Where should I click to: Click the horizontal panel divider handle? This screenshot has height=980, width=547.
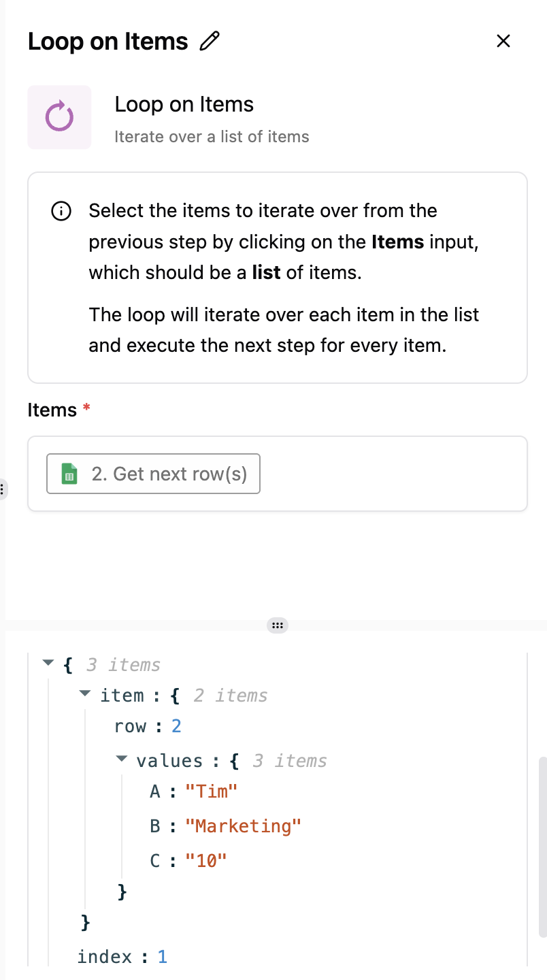point(277,625)
